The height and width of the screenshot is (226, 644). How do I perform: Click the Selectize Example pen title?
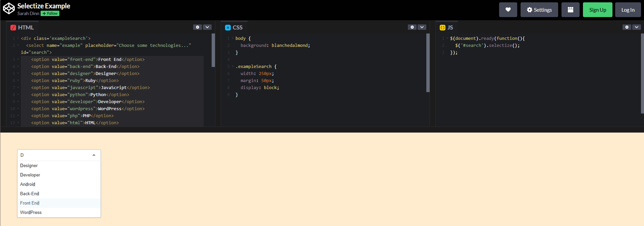[x=44, y=6]
